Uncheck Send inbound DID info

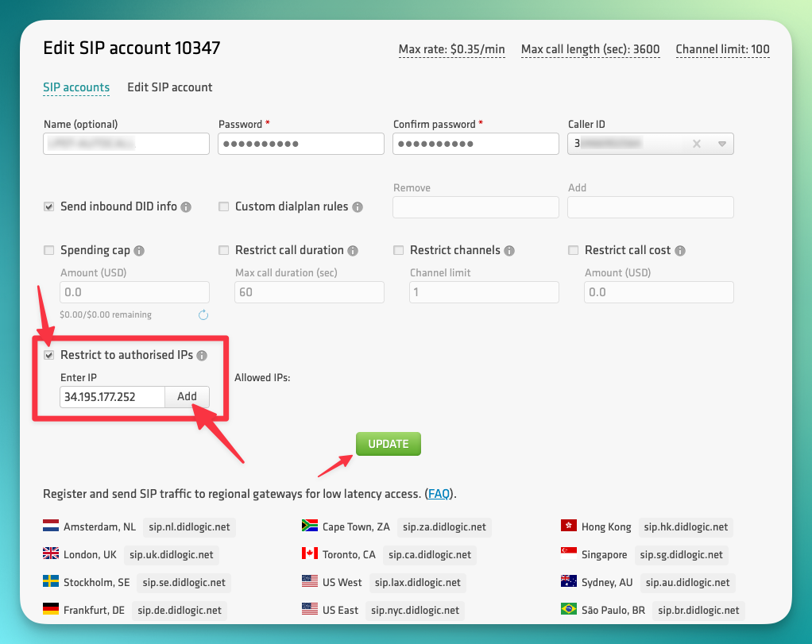48,206
